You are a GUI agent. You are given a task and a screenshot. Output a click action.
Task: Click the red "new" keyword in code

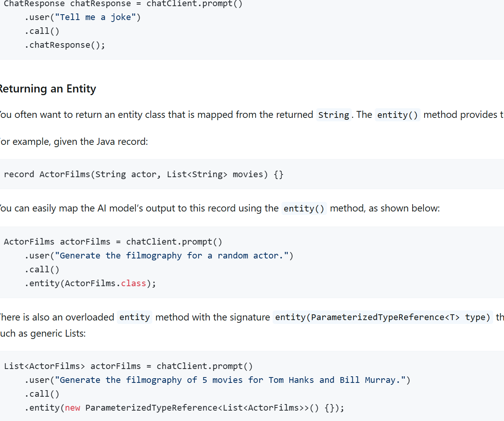click(72, 408)
